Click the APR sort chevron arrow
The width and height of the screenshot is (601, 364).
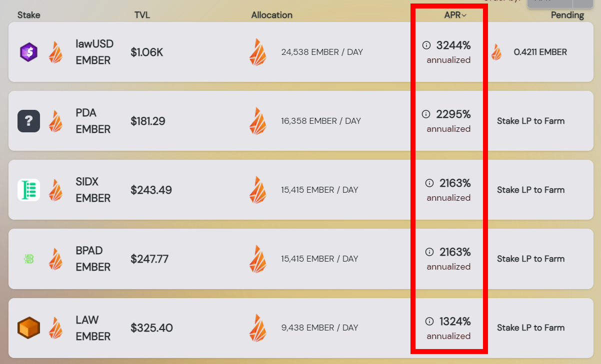pyautogui.click(x=464, y=15)
